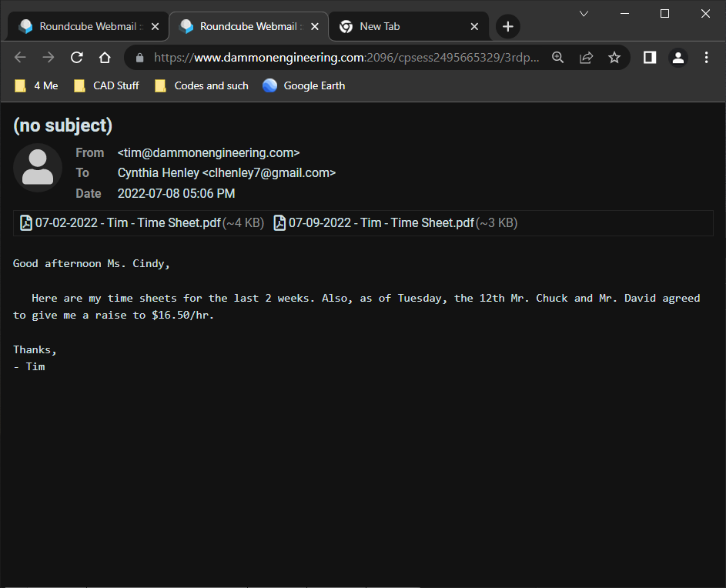
Task: Open the Chrome profile avatar
Action: [677, 58]
